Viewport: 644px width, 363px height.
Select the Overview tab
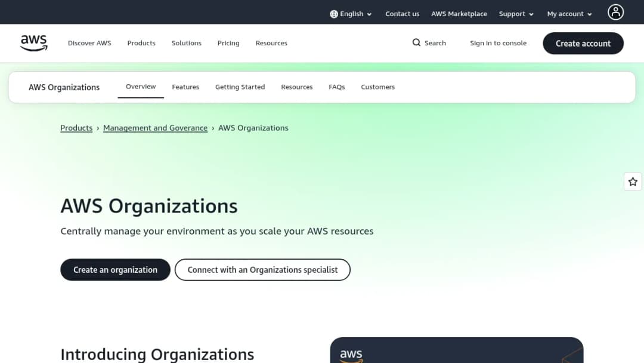pos(141,87)
